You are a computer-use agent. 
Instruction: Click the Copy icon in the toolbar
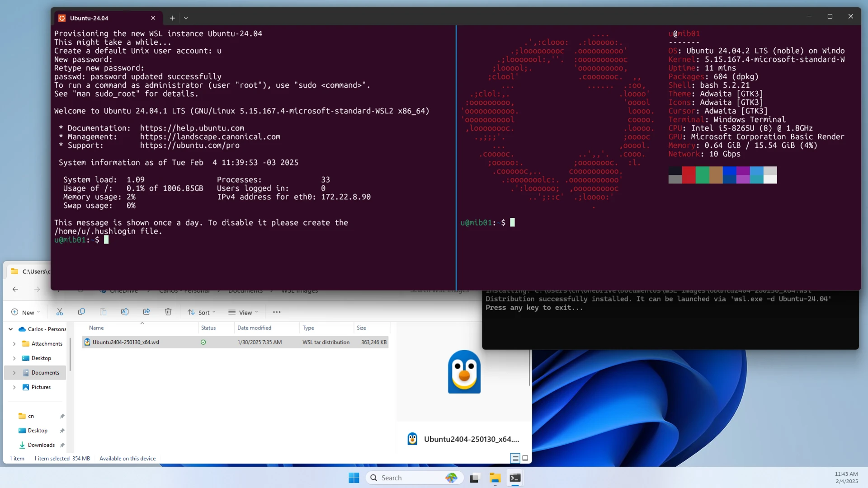pyautogui.click(x=81, y=312)
